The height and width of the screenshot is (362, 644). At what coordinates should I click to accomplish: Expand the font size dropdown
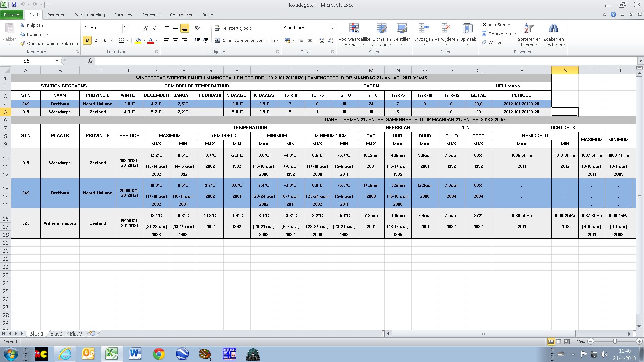139,28
